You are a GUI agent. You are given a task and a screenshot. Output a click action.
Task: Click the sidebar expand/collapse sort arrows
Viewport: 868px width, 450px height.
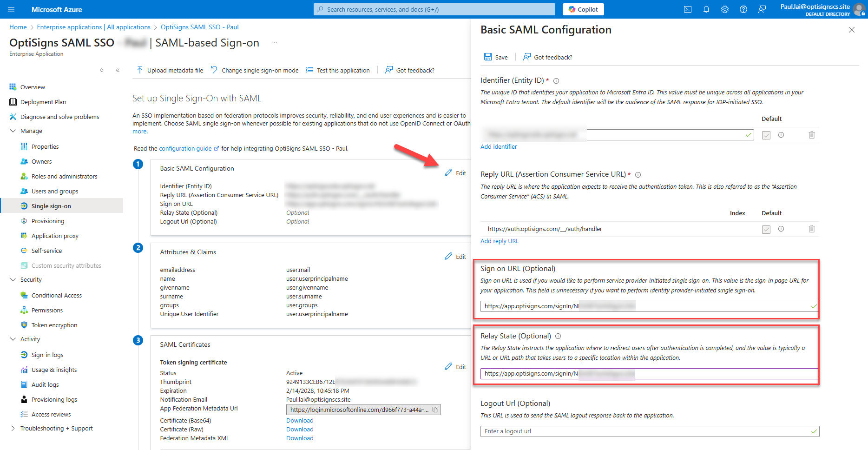(102, 70)
